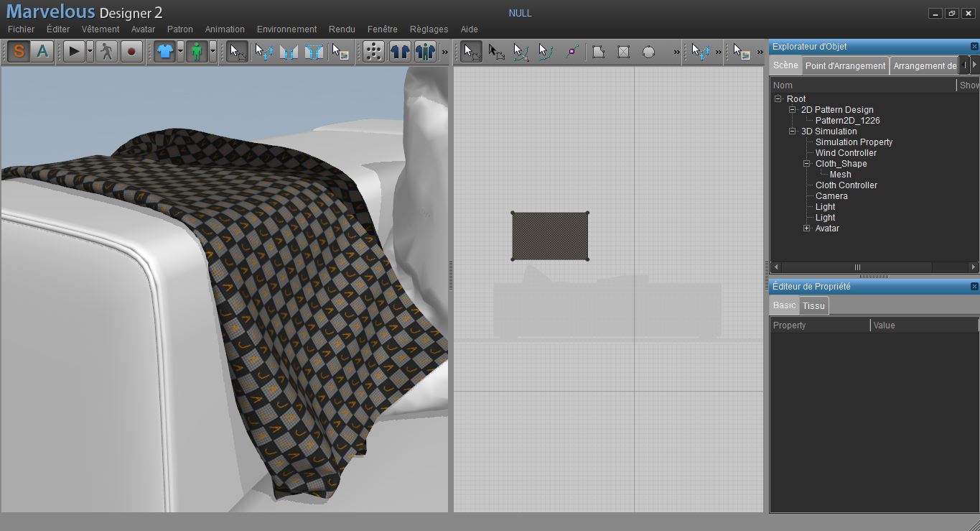Toggle the green avatar display icon

coord(197,52)
